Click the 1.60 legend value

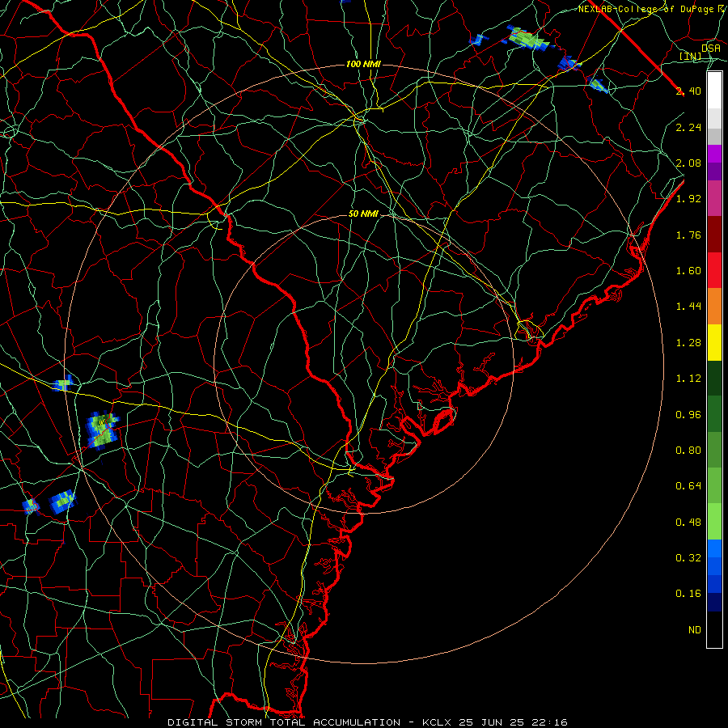click(688, 271)
